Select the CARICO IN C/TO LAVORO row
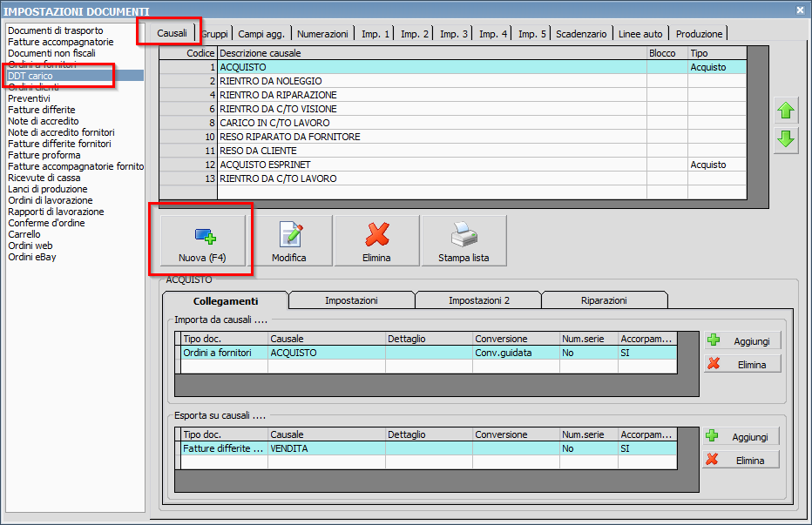This screenshot has height=525, width=812. [x=453, y=124]
